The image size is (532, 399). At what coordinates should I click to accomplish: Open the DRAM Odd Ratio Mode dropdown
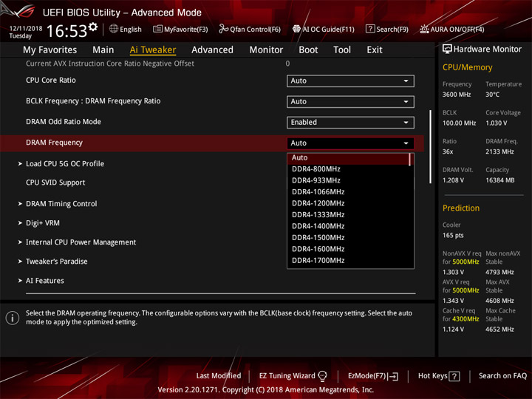pyautogui.click(x=350, y=122)
